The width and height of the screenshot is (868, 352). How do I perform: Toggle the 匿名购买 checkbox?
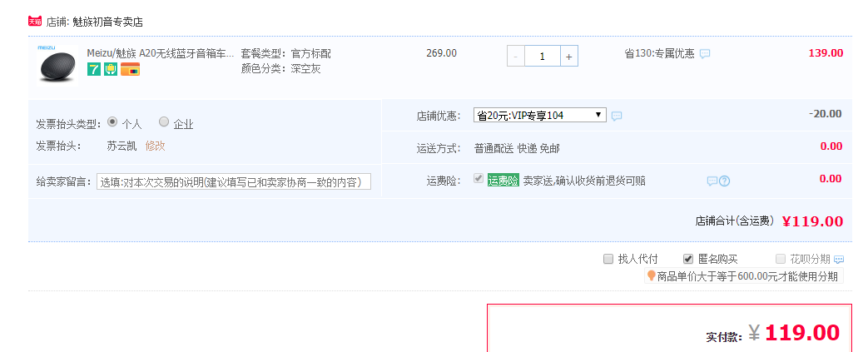point(688,259)
